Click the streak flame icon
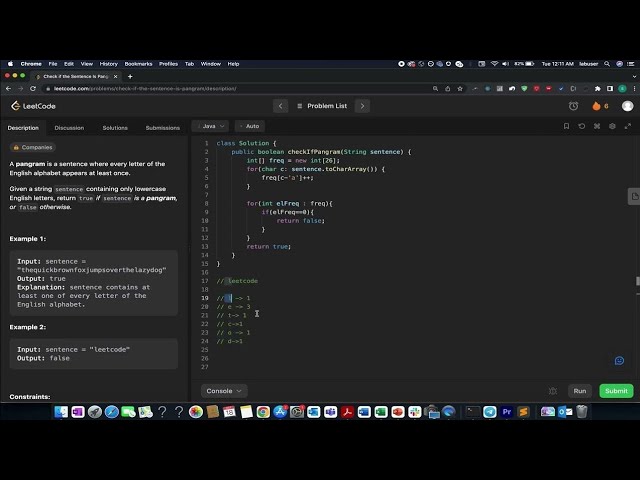This screenshot has width=640, height=480. click(x=596, y=106)
